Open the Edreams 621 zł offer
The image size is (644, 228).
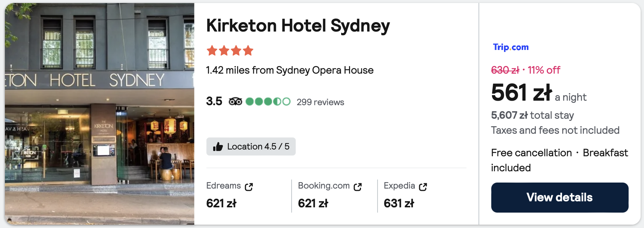[x=221, y=203]
